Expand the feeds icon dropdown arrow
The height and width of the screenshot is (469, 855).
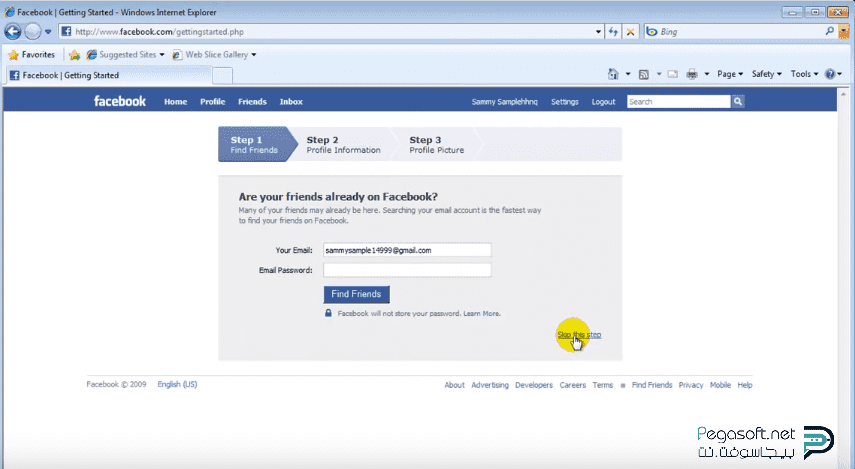click(x=659, y=74)
